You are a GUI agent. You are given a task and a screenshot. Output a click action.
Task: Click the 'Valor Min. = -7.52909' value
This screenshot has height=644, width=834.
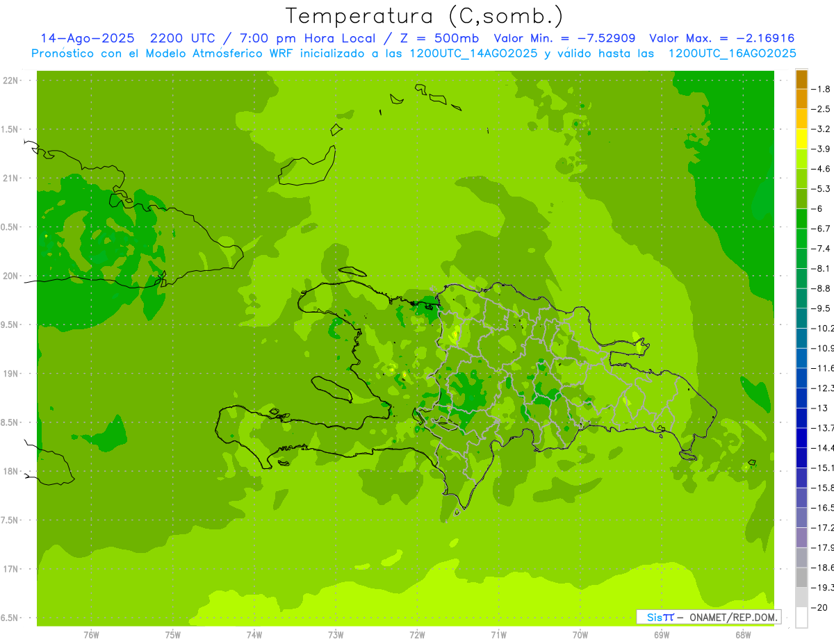pyautogui.click(x=563, y=38)
